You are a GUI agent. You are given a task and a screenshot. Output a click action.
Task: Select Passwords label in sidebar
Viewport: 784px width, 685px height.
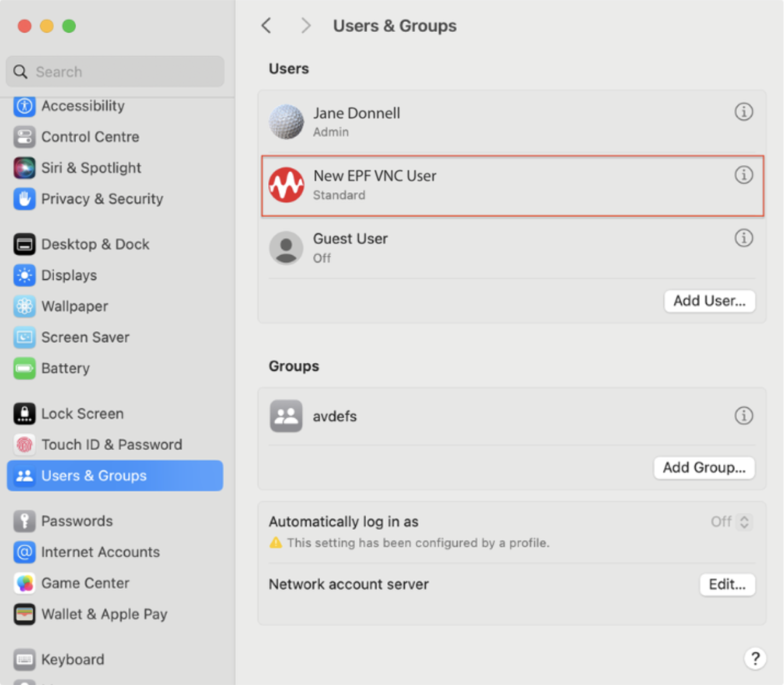coord(77,521)
